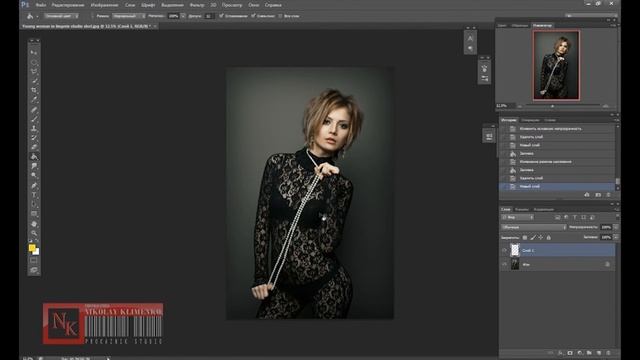Open the Файл menu
Screen dimensions: 640x360
[41, 5]
